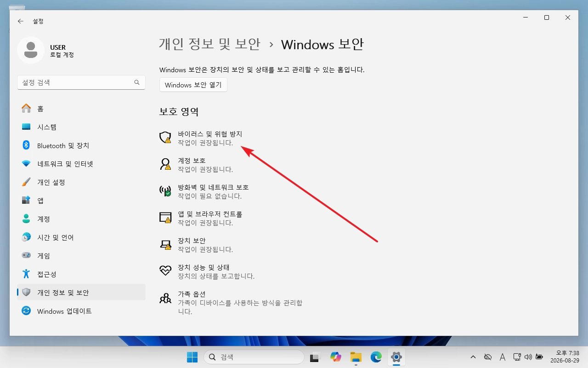Focus the 설정 검색 input field
588x368 pixels.
81,82
